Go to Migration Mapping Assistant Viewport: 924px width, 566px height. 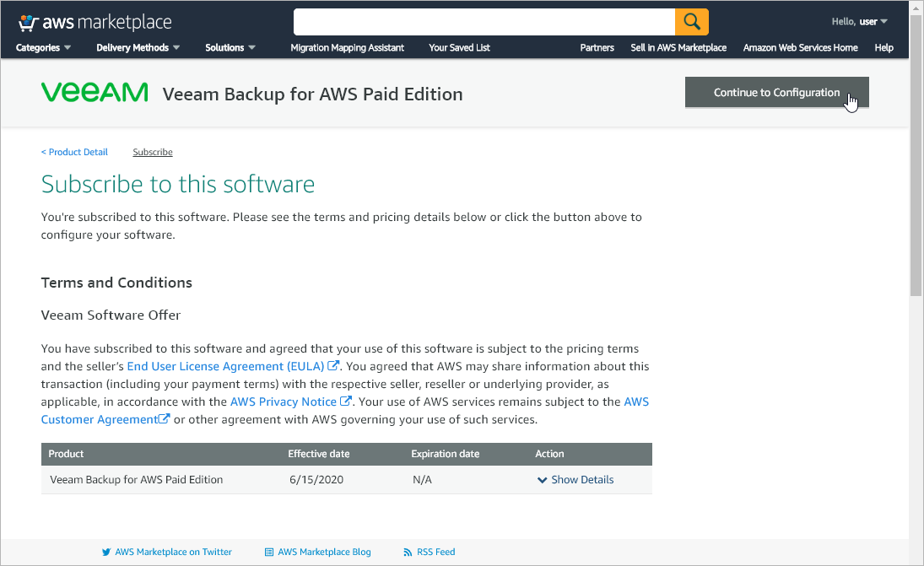(347, 48)
